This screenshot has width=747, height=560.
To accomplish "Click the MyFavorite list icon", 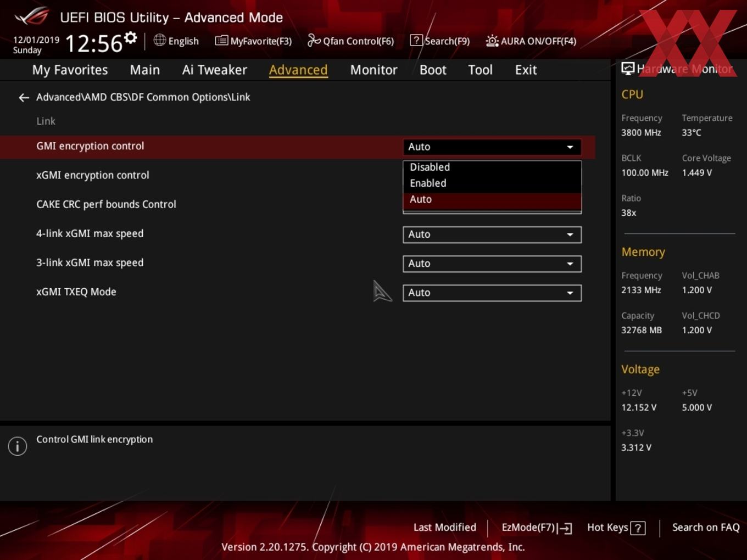I will (x=221, y=41).
